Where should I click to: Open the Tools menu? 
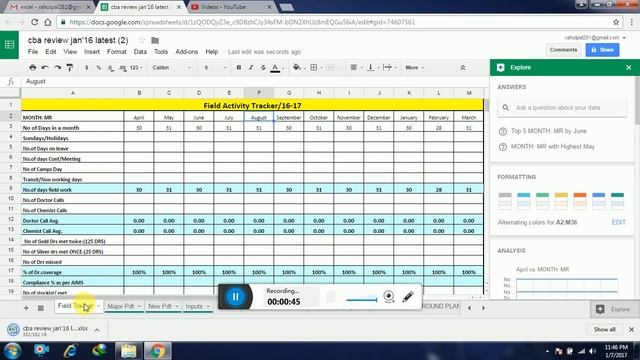tap(161, 52)
